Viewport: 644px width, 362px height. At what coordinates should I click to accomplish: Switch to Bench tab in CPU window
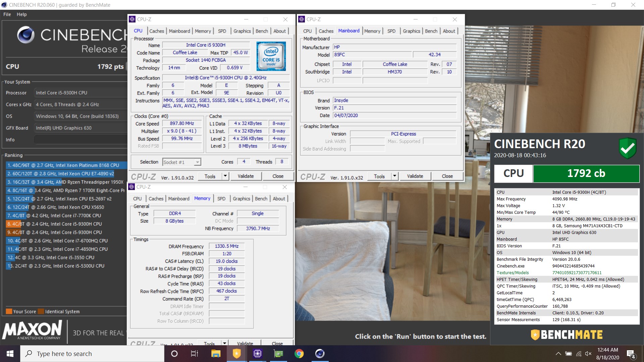tap(262, 31)
